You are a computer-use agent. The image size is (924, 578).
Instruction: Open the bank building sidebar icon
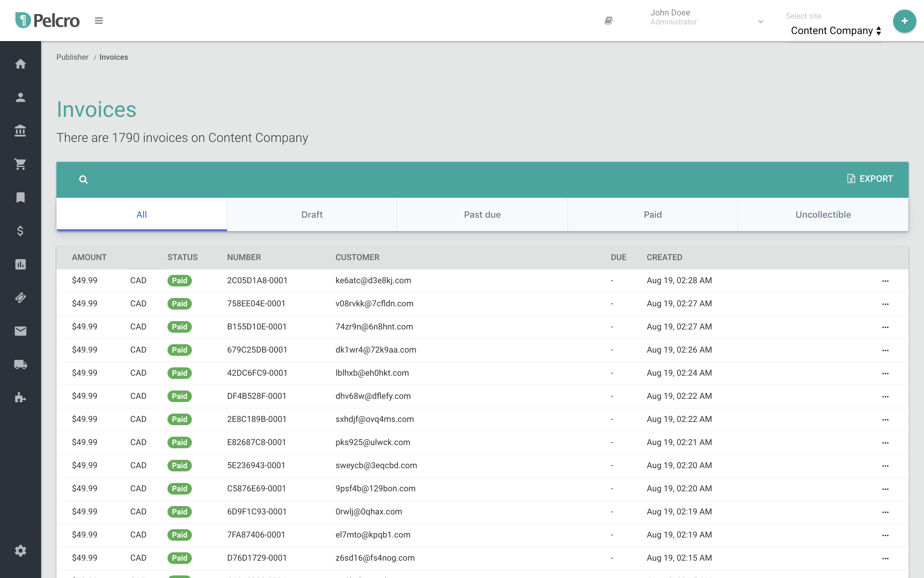coord(21,131)
